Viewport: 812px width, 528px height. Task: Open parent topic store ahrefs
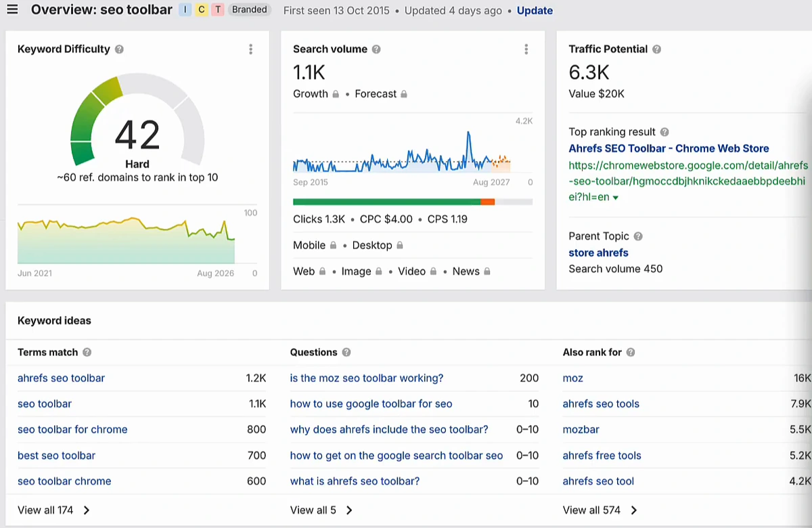click(598, 252)
